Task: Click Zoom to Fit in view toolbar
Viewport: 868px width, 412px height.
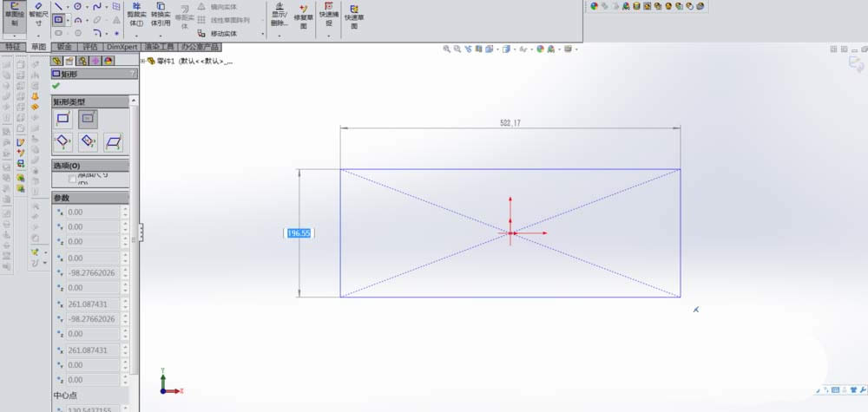Action: click(x=447, y=49)
